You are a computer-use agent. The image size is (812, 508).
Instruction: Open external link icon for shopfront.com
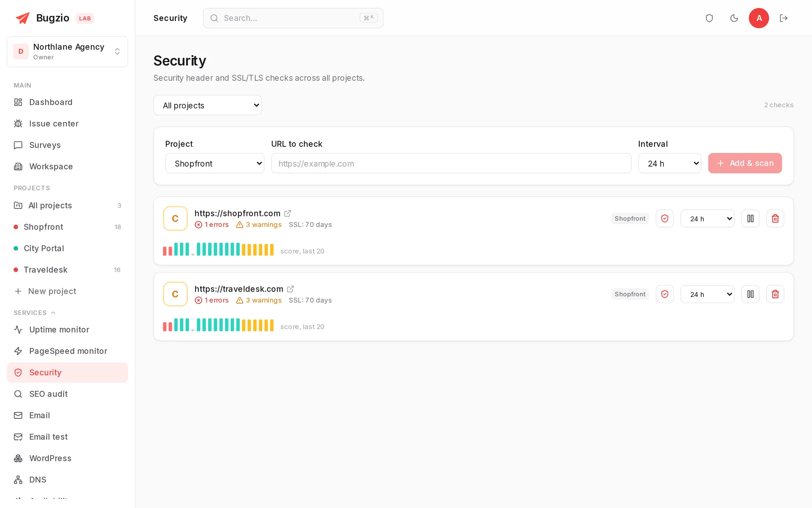click(x=288, y=213)
